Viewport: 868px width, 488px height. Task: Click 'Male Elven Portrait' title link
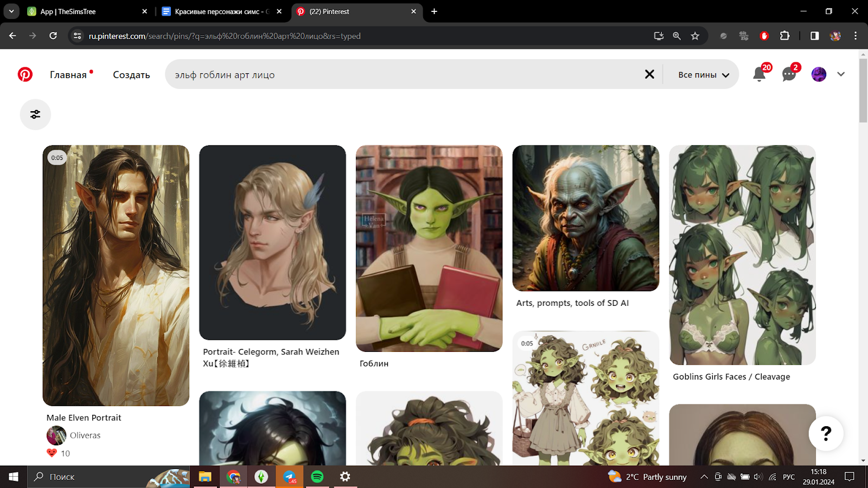pos(84,418)
